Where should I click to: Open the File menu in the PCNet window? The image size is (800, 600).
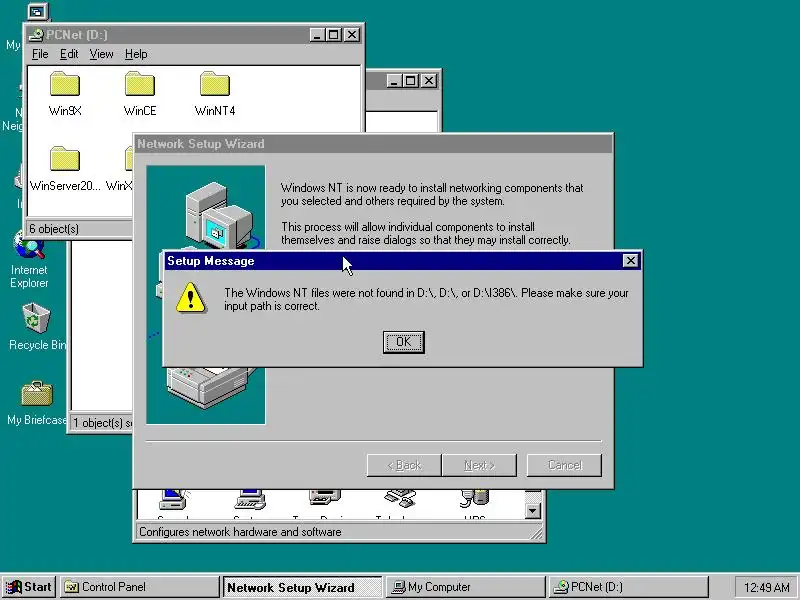click(40, 54)
